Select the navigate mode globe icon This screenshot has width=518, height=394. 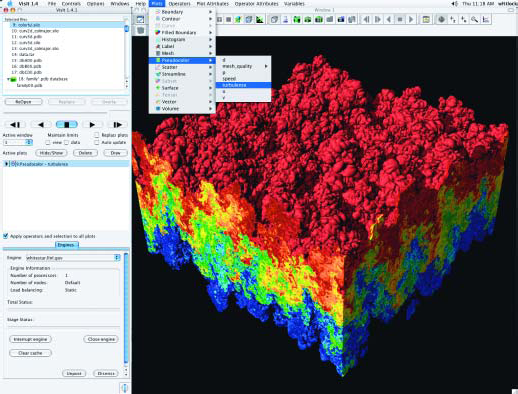(441, 20)
